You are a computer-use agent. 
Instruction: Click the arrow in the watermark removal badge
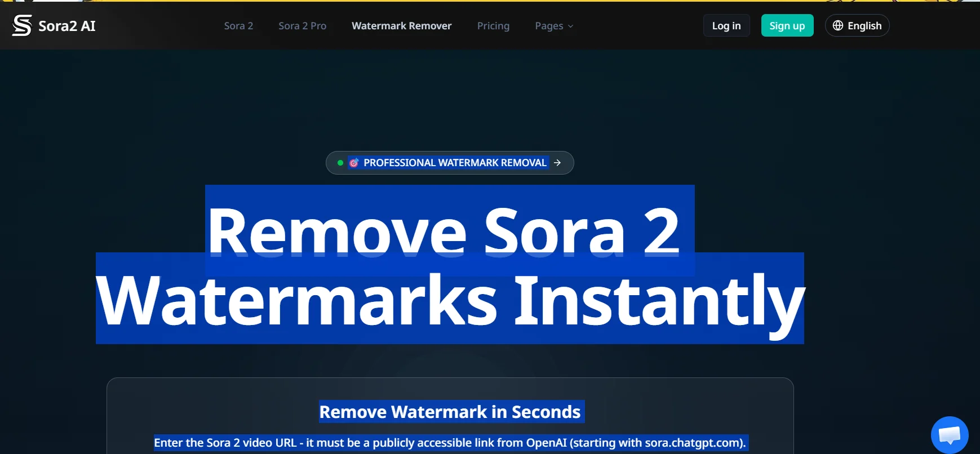(x=557, y=163)
